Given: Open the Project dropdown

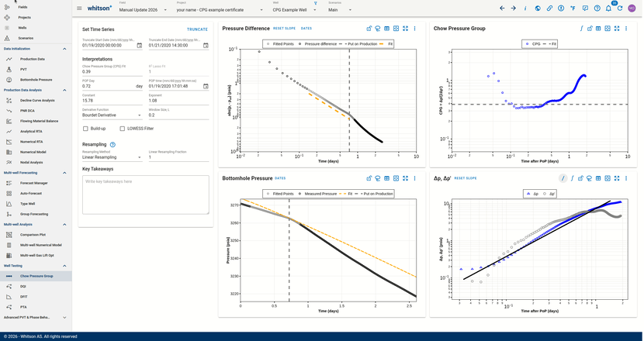Looking at the screenshot, I should [x=220, y=10].
